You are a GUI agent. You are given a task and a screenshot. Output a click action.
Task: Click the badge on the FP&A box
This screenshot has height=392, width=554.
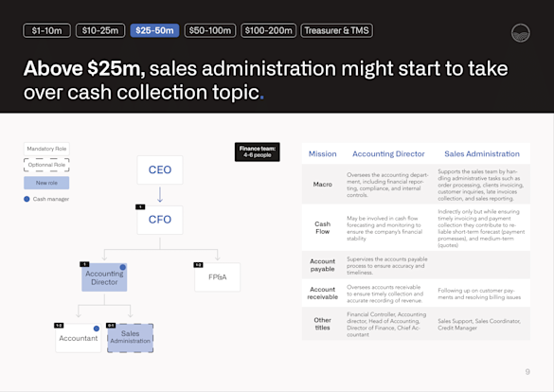coord(198,265)
